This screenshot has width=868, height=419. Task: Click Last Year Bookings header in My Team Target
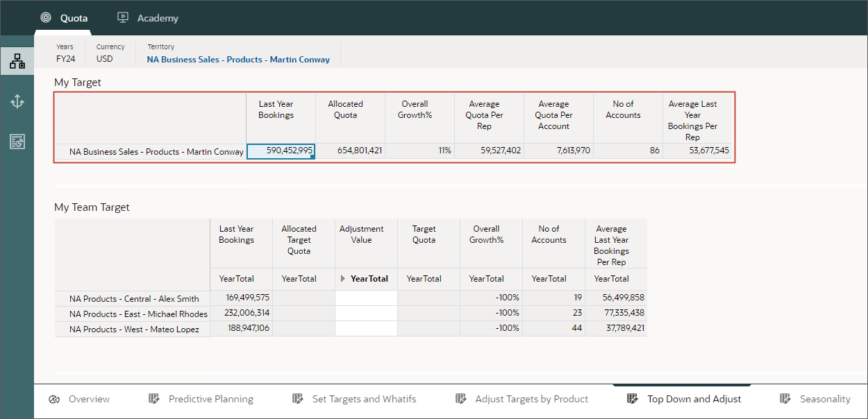(241, 243)
